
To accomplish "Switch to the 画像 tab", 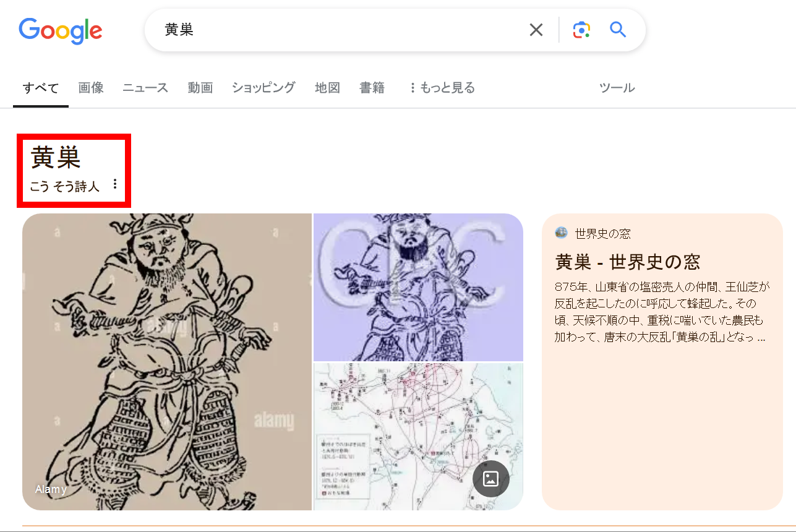I will 91,88.
